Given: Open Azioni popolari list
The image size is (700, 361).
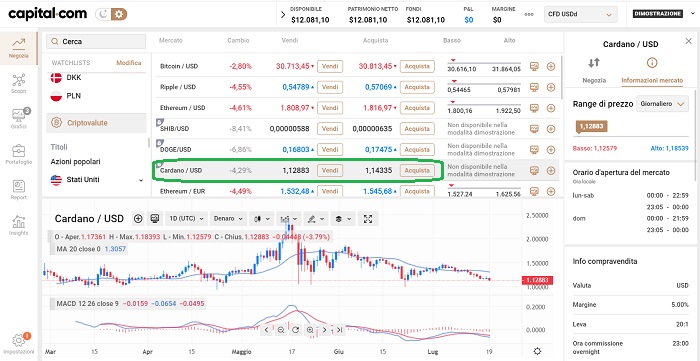Looking at the screenshot, I should pyautogui.click(x=75, y=162).
